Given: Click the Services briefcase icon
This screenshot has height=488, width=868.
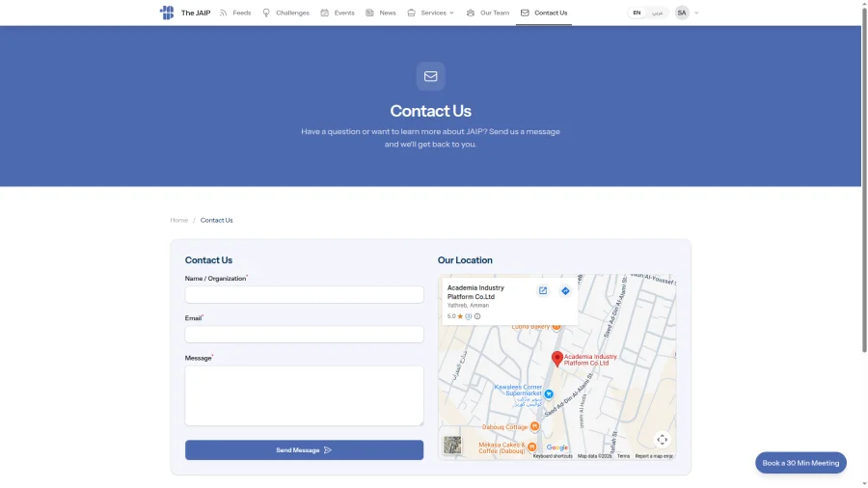Looking at the screenshot, I should click(x=411, y=13).
